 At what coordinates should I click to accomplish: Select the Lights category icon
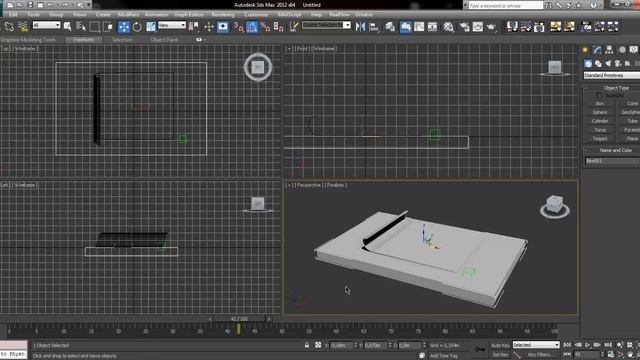pyautogui.click(x=608, y=64)
